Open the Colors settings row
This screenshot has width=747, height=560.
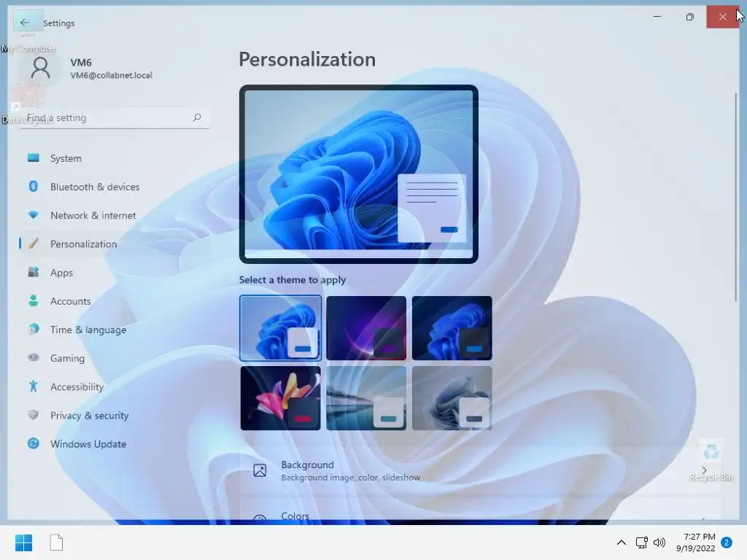tap(480, 510)
